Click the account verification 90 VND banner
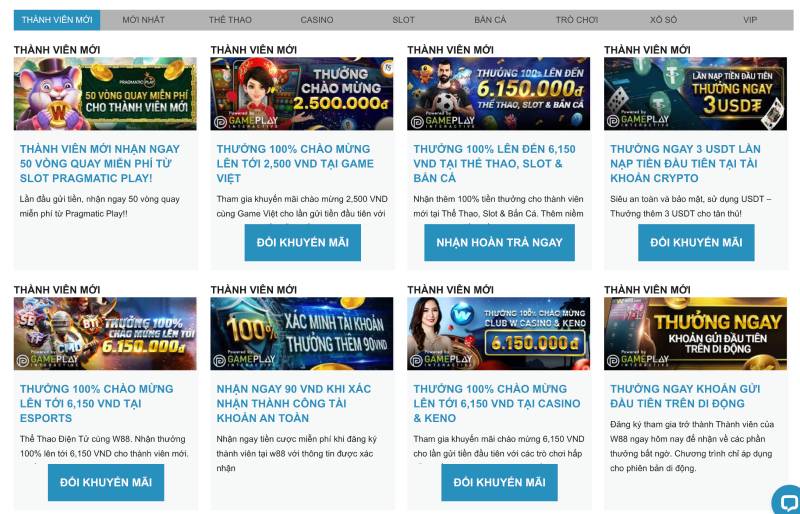This screenshot has height=514, width=800. 302,333
